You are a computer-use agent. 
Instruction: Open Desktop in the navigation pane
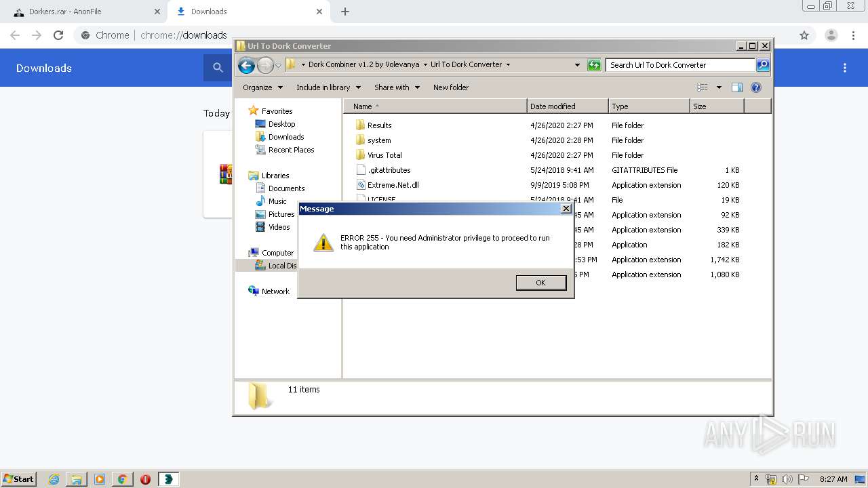click(x=275, y=124)
